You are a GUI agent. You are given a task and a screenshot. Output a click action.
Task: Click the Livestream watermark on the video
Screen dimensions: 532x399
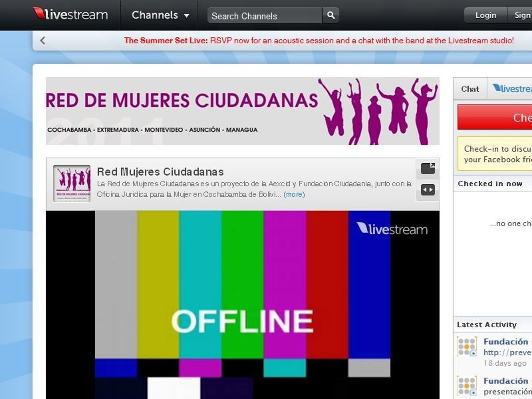tap(392, 229)
